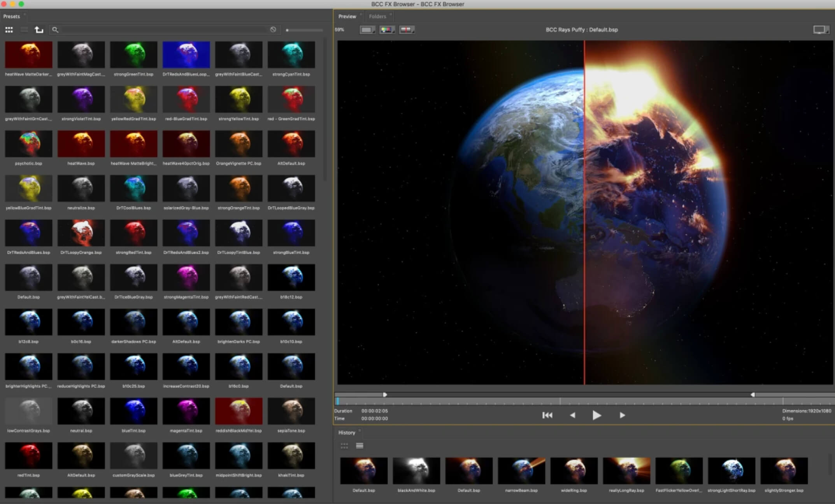Click in the preset search field
Viewport: 835px width, 504px height.
pyautogui.click(x=163, y=30)
